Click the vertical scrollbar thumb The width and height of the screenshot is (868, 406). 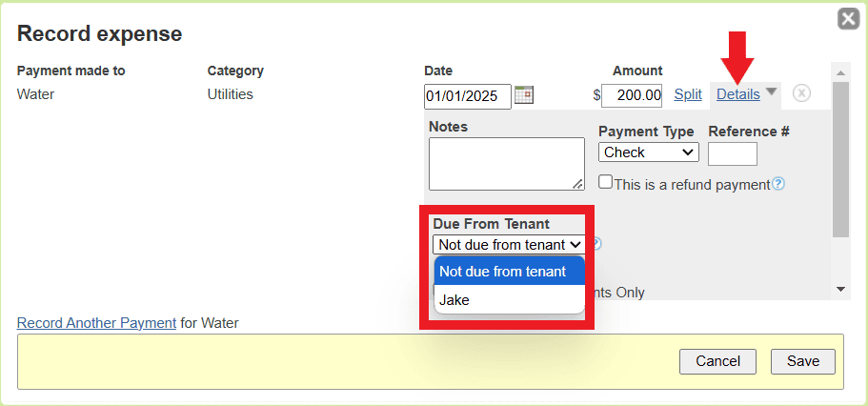pos(840,157)
